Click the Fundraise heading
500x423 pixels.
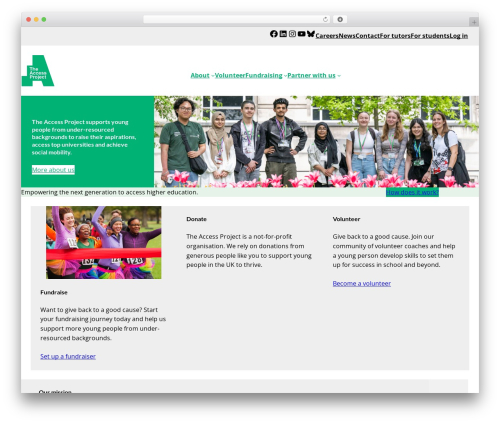click(x=54, y=292)
